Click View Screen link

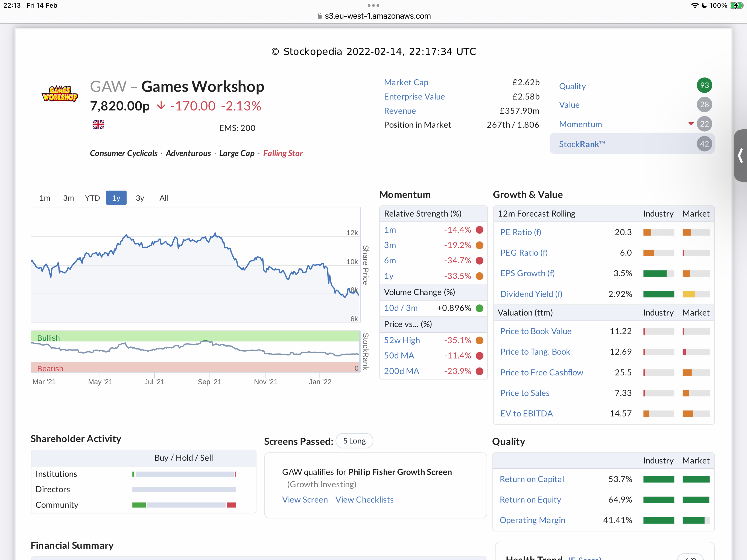point(305,500)
